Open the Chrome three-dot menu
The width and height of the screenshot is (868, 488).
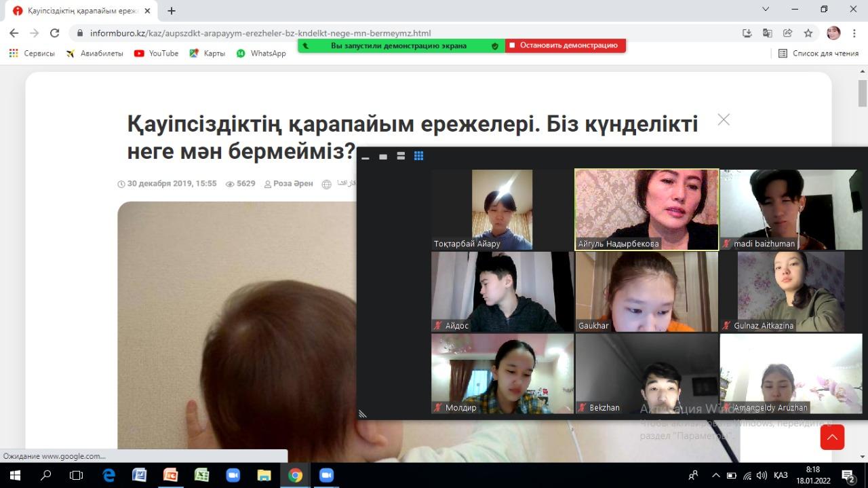tap(854, 33)
